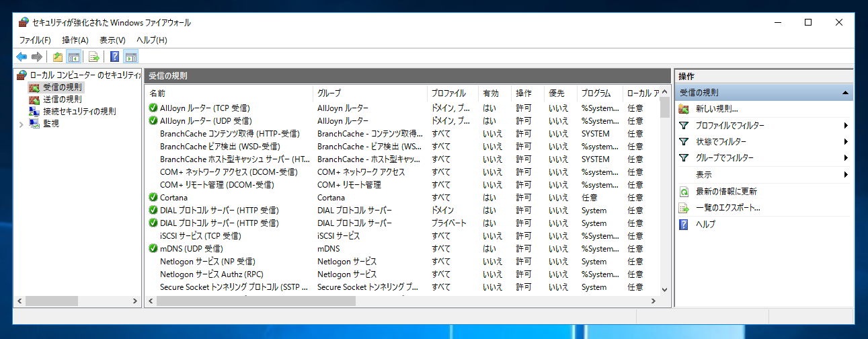Click green check icon of AllJoyn ルーター (UDP 受信)
This screenshot has height=339, width=868.
click(153, 121)
